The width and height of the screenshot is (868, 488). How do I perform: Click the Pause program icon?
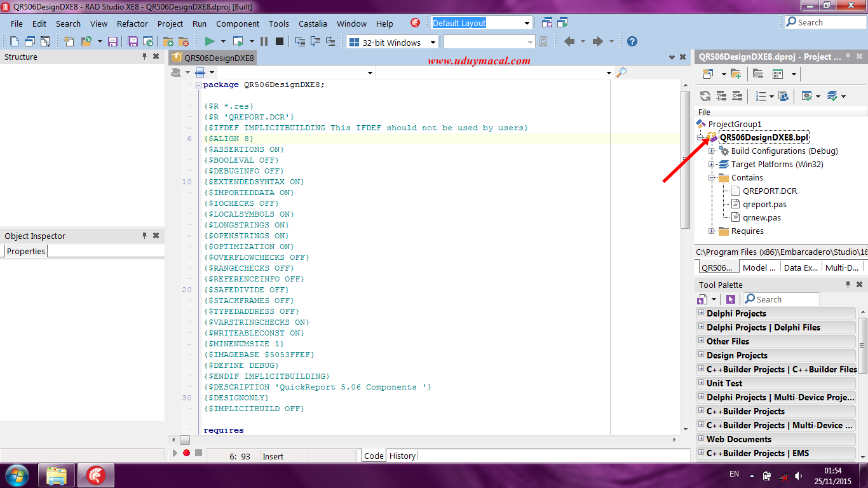pyautogui.click(x=264, y=41)
